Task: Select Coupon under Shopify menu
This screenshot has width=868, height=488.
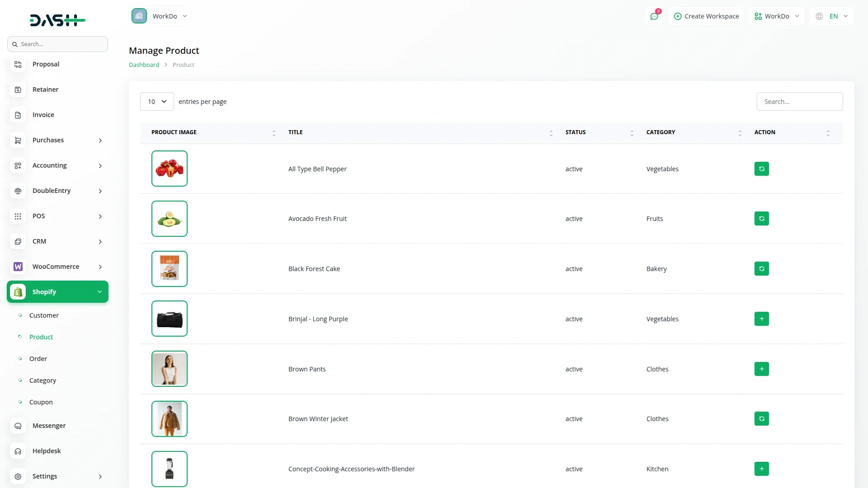Action: pyautogui.click(x=41, y=402)
